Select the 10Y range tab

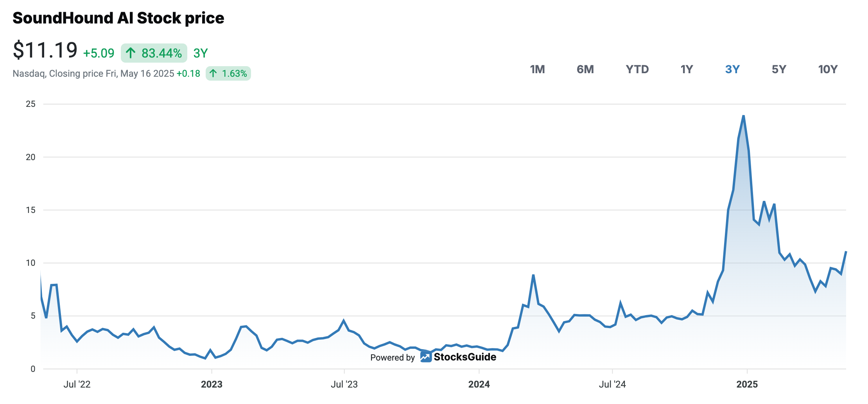[x=828, y=69]
